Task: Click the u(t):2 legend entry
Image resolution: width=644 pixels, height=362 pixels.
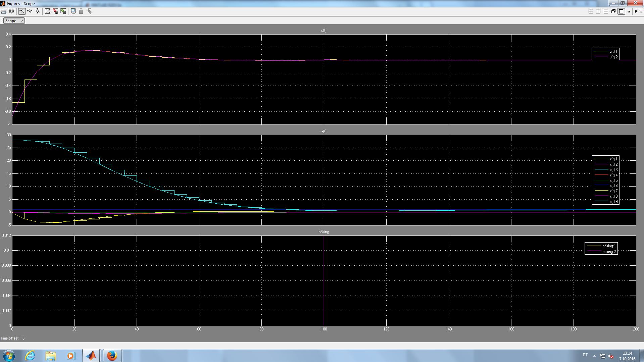Action: 605,57
